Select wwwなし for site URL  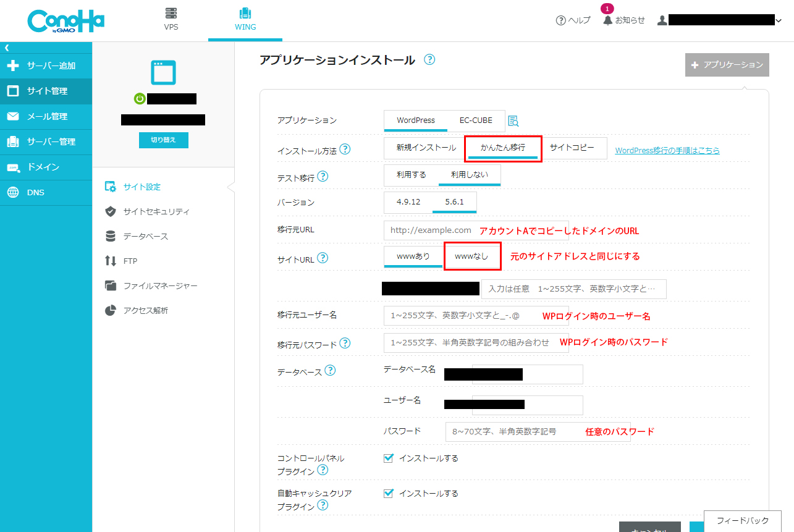coord(471,256)
